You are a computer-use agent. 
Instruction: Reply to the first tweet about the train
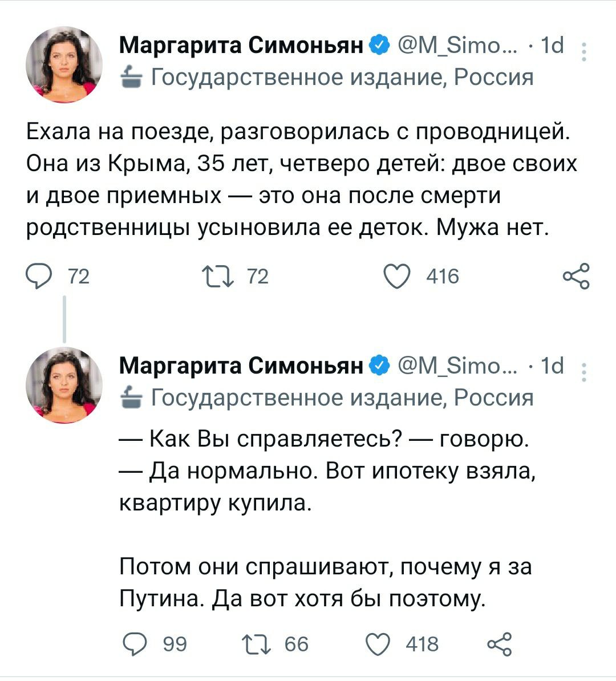[40, 277]
